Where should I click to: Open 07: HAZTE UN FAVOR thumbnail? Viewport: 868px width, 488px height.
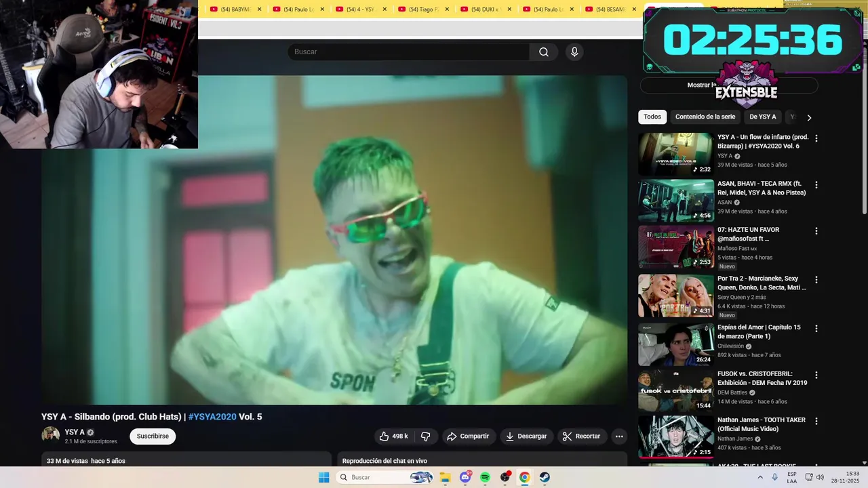(x=676, y=247)
